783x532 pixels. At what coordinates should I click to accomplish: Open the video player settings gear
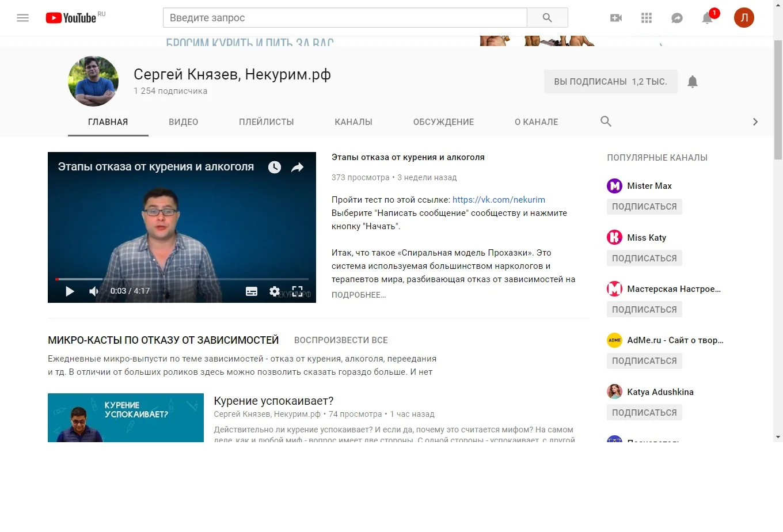(x=275, y=291)
